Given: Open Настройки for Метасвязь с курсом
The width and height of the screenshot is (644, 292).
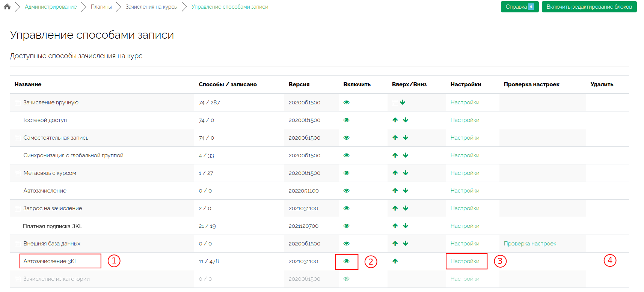Looking at the screenshot, I should 465,173.
